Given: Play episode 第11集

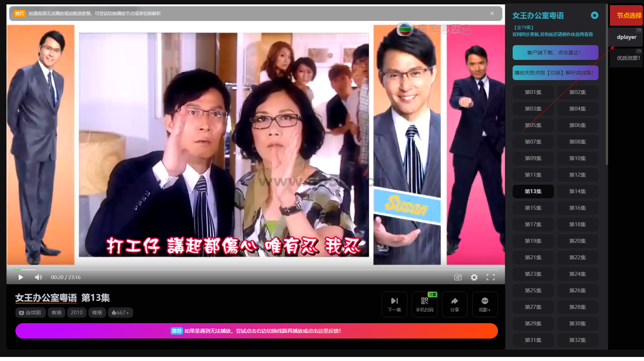Looking at the screenshot, I should click(x=533, y=175).
